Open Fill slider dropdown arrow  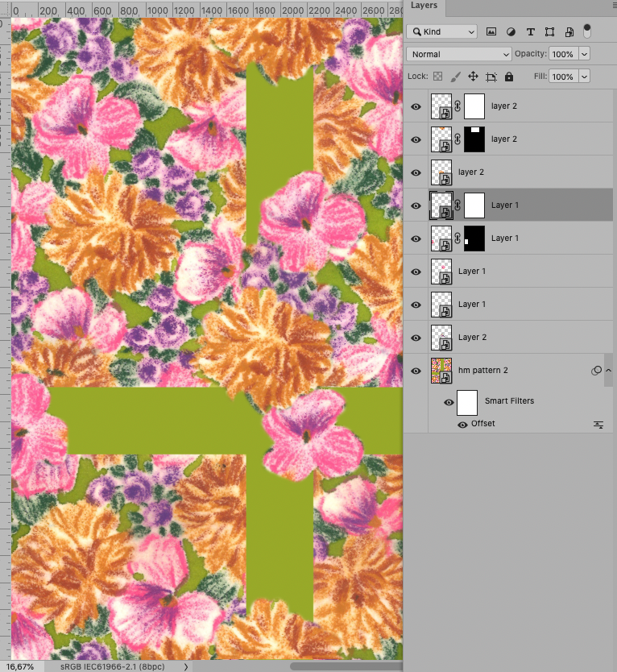coord(584,77)
